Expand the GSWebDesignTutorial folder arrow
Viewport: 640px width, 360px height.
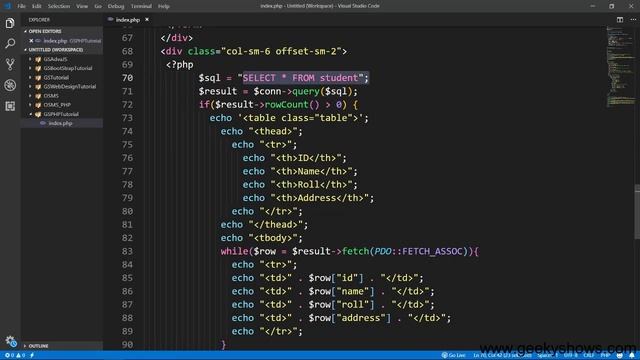coord(30,87)
